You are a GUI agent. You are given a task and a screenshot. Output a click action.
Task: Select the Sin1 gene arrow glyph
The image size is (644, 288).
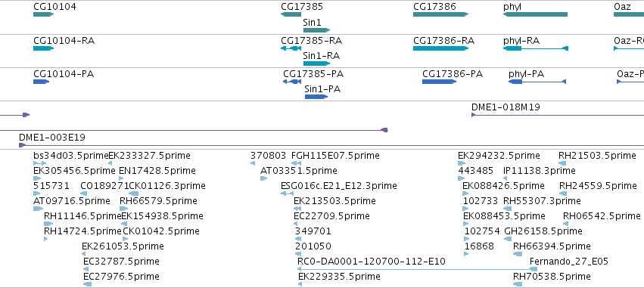tap(316, 30)
